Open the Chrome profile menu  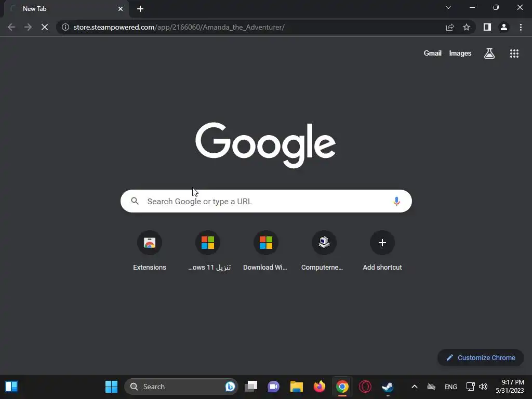point(504,27)
